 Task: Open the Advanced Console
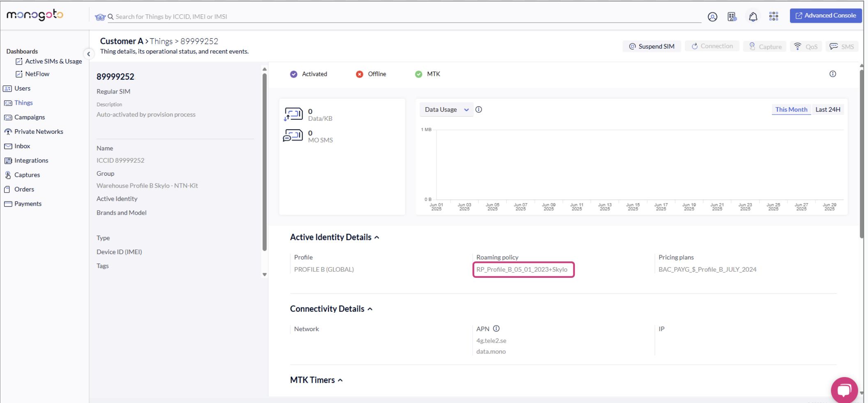825,16
